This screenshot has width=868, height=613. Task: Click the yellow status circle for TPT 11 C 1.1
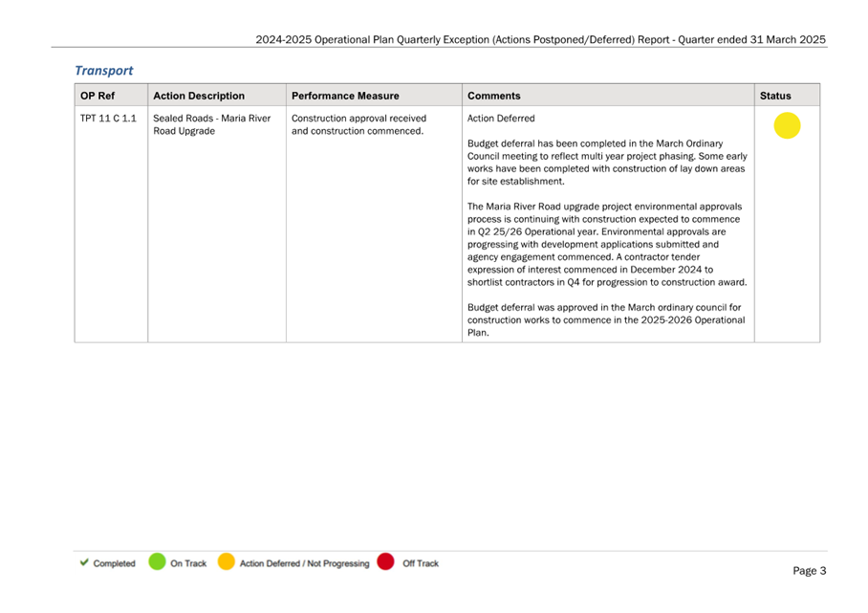tap(787, 125)
